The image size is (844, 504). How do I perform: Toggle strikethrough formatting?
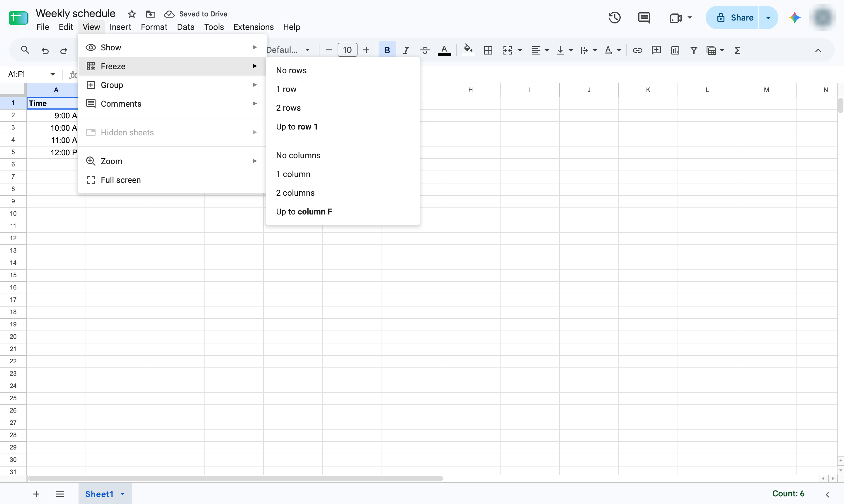click(425, 50)
